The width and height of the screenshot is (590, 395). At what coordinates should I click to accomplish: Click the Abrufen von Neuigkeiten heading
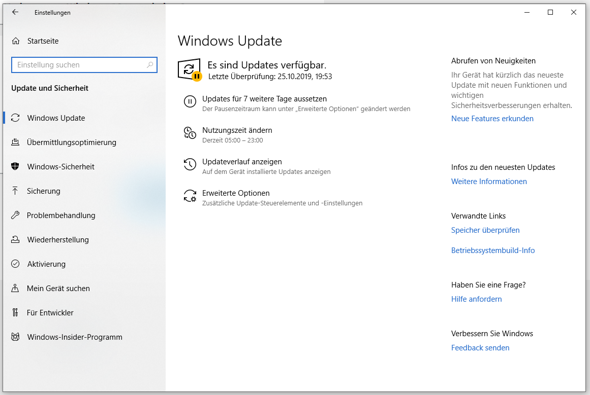click(493, 61)
